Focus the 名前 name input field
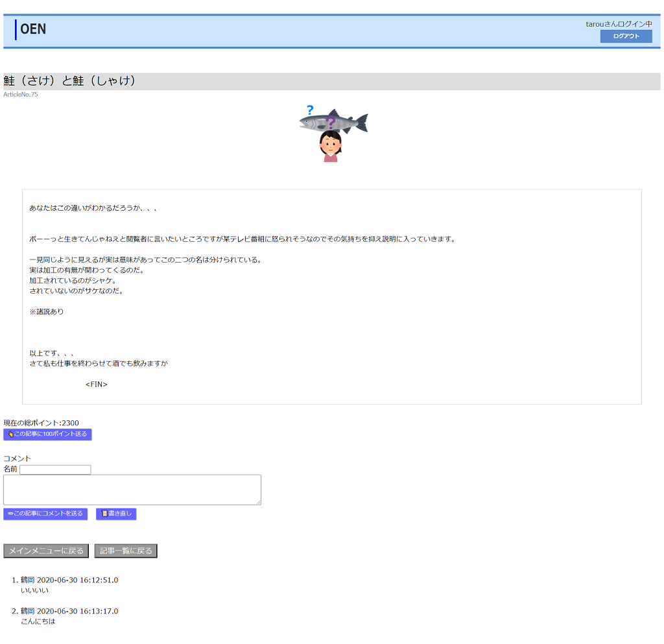Viewport: 664px width, 644px height. pos(55,470)
